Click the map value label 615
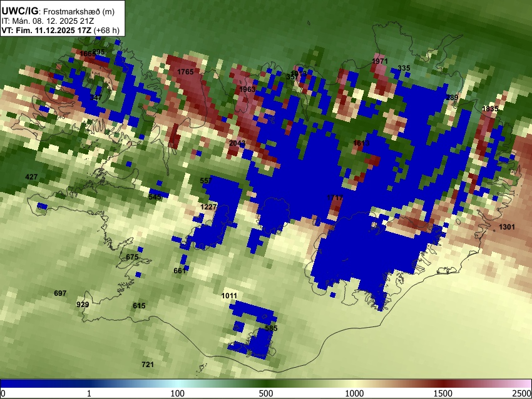Viewport: 532px width, 399px height. click(x=139, y=306)
